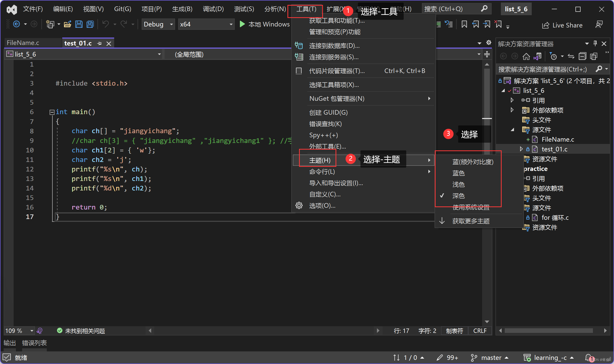614x364 pixels.
Task: Open the Git(G) menu
Action: 122,9
